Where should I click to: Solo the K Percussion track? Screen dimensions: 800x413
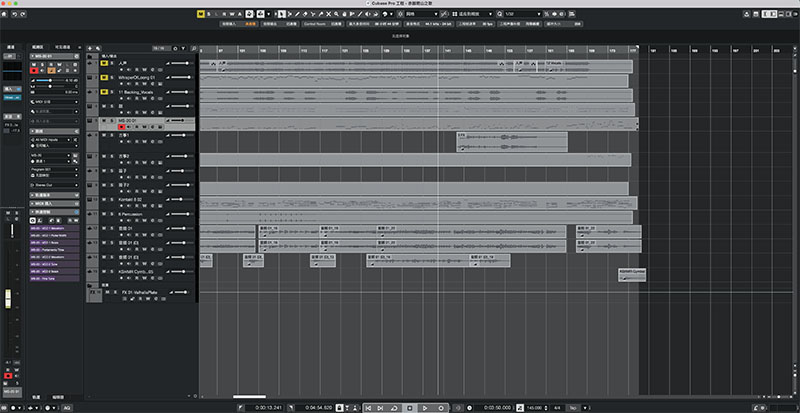112,214
